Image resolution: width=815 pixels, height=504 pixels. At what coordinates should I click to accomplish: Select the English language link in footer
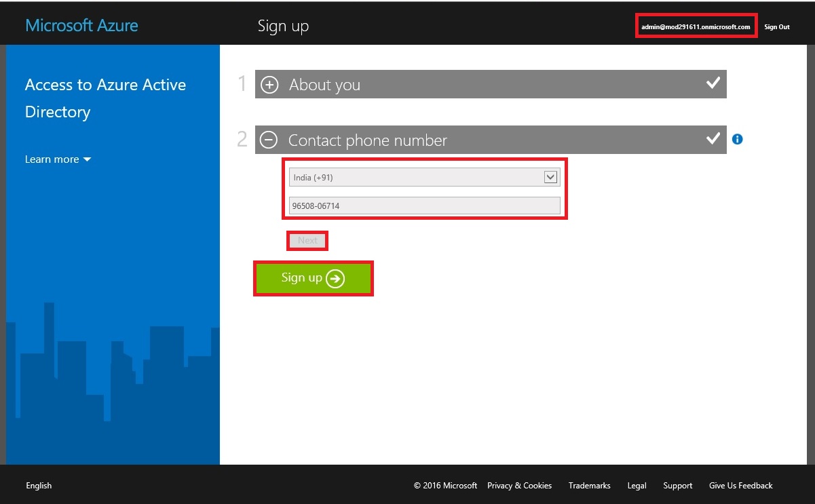[39, 486]
